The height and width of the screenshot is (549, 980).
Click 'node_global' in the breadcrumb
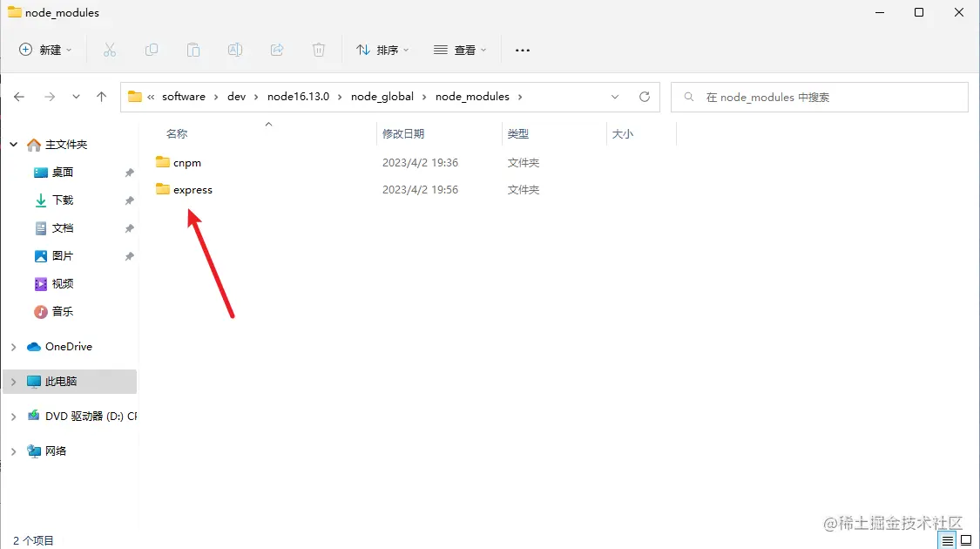click(x=382, y=97)
